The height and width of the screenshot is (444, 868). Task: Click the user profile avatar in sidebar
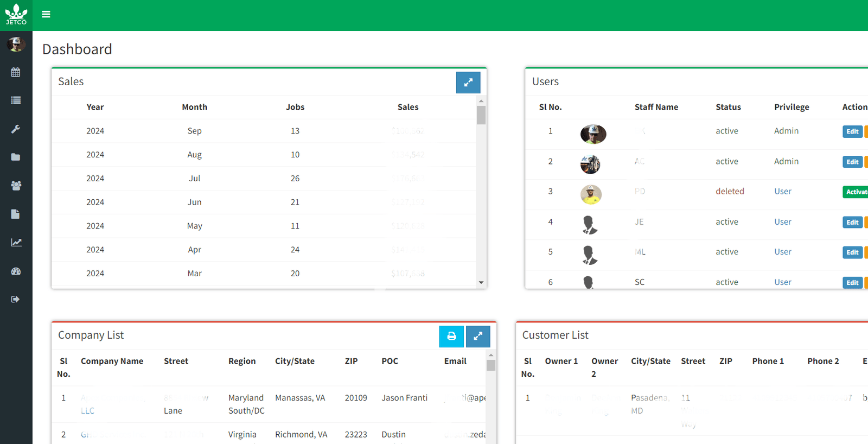click(x=16, y=44)
